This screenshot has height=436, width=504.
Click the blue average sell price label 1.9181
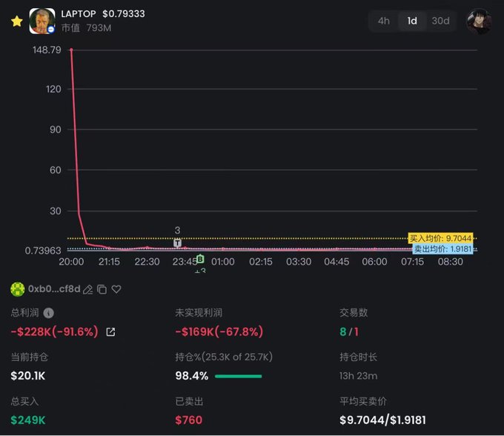[442, 249]
